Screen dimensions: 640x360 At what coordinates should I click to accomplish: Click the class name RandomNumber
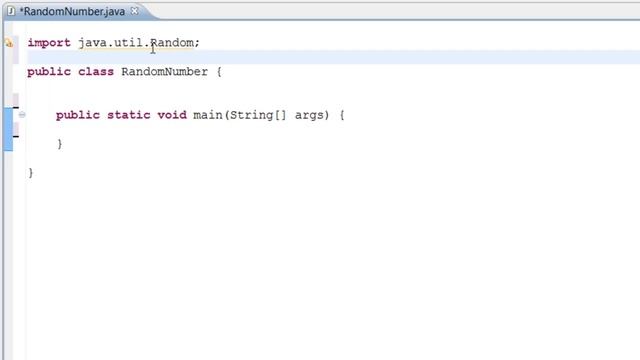(164, 72)
